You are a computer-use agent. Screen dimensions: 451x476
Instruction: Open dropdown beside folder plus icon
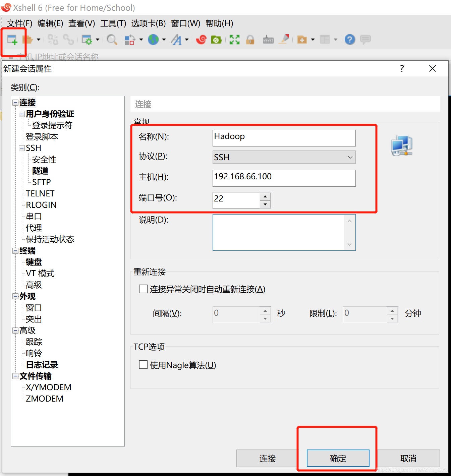313,40
